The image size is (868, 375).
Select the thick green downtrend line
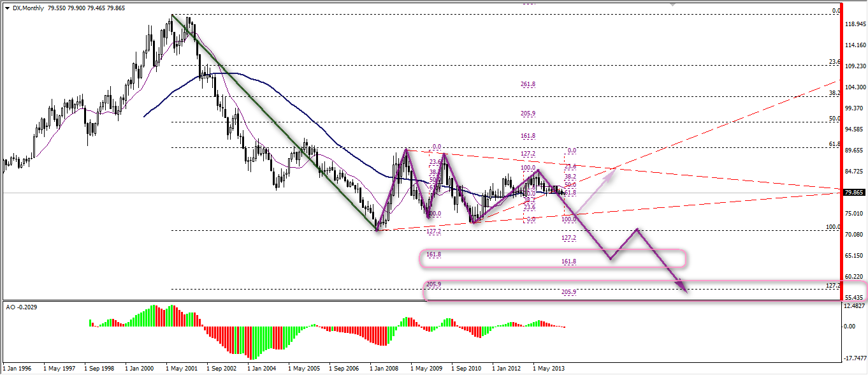[x=274, y=121]
